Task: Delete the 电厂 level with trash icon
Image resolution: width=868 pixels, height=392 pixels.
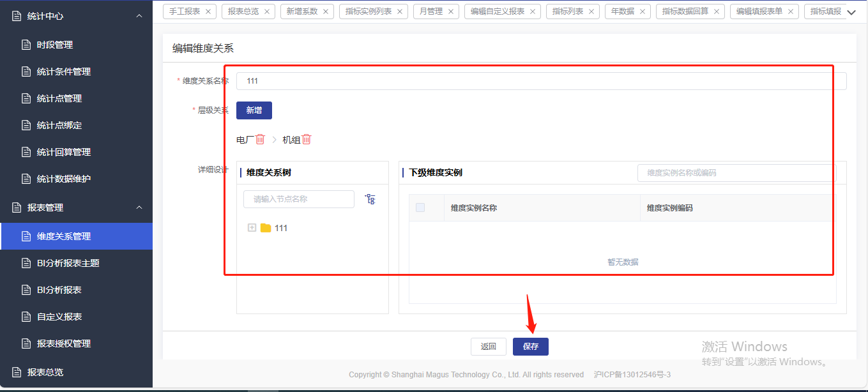Action: (x=260, y=139)
